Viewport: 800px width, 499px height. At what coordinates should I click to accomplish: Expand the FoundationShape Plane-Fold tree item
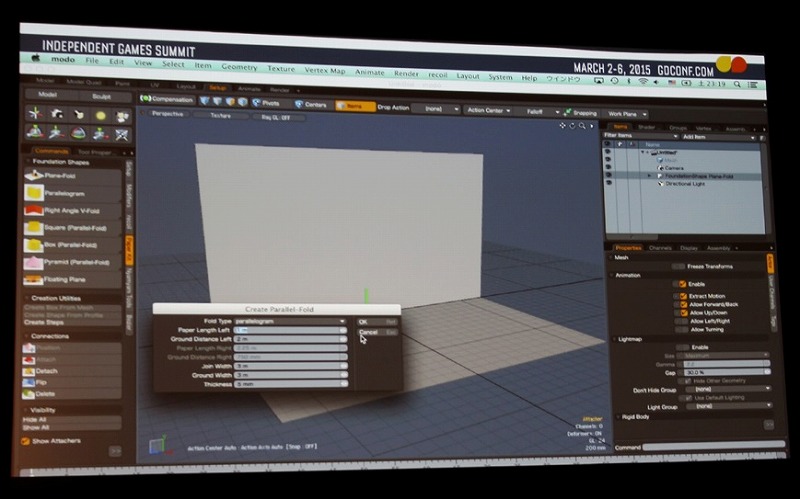[x=649, y=176]
